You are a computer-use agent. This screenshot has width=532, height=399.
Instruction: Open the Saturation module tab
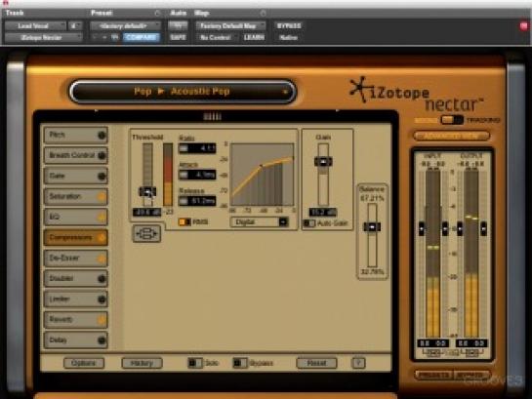[76, 196]
